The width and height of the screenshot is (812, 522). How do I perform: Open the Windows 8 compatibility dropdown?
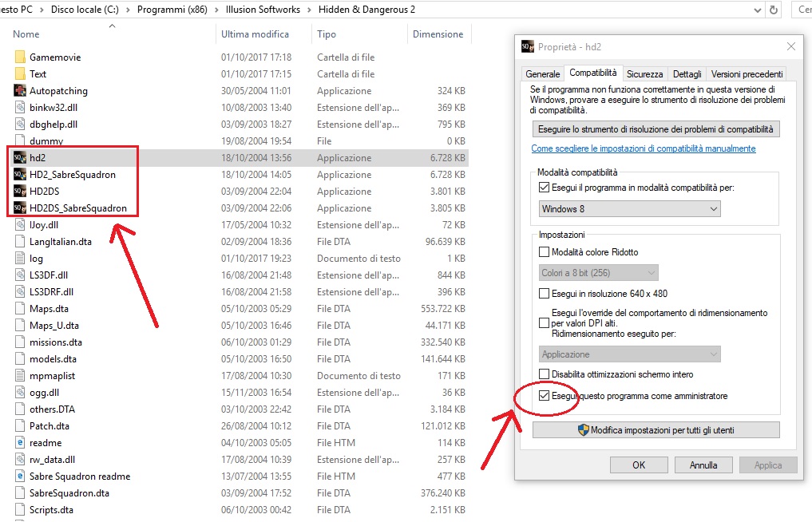tap(629, 209)
